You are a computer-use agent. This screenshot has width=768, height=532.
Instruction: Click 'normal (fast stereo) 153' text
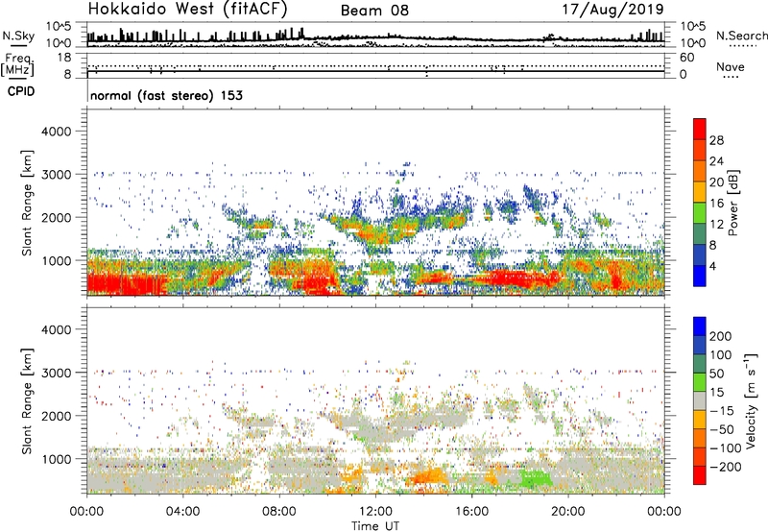coord(166,96)
